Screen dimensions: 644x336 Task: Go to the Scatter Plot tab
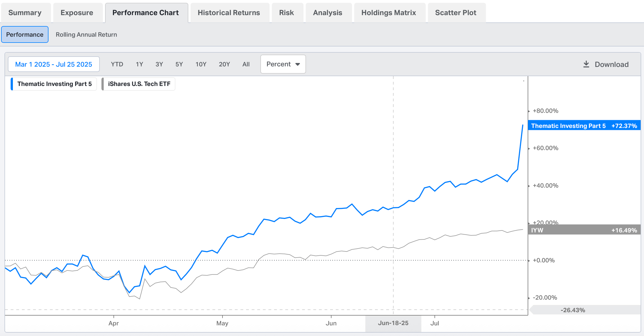pos(455,13)
